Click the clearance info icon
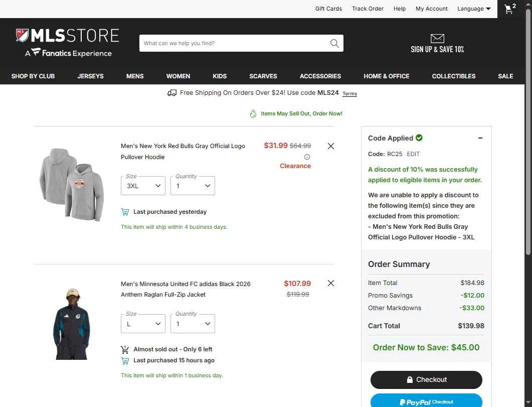The height and width of the screenshot is (407, 532). (x=307, y=157)
